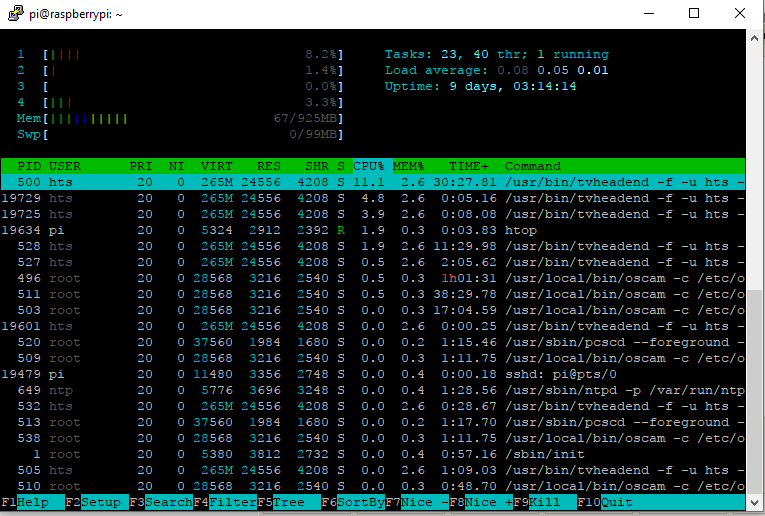Close the PuTTY window
Image resolution: width=765 pixels, height=516 pixels.
[740, 13]
